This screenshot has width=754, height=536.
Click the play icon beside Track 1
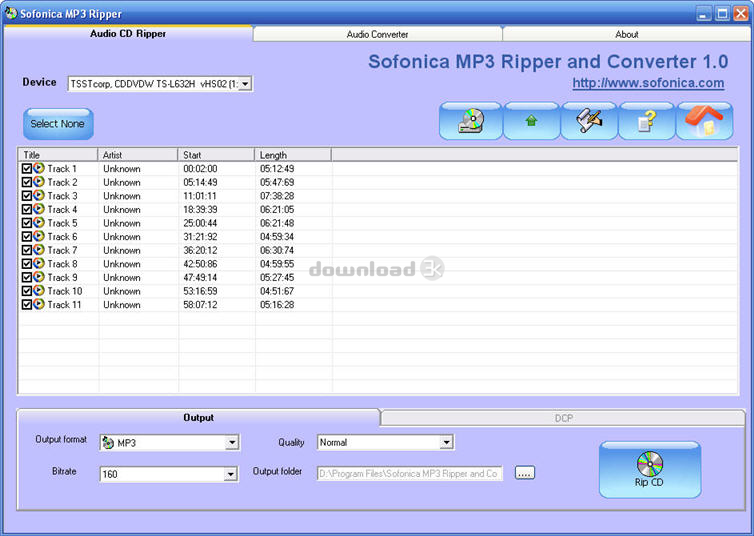click(x=39, y=168)
